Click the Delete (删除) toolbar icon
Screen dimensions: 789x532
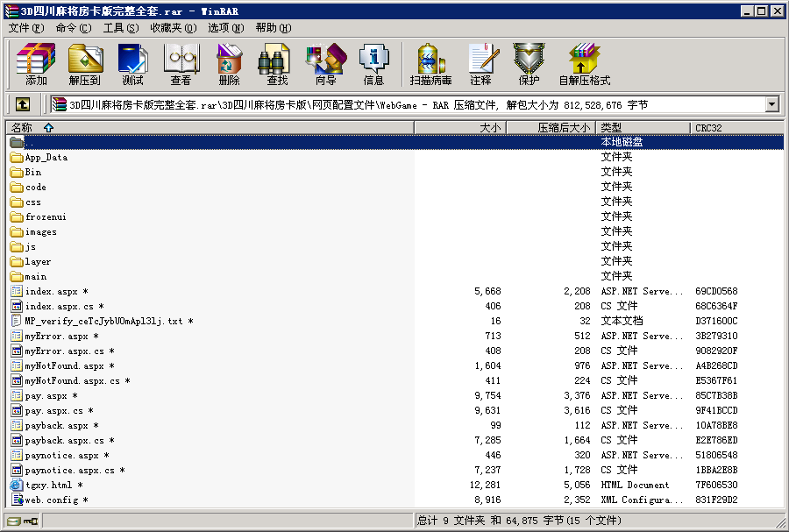229,64
